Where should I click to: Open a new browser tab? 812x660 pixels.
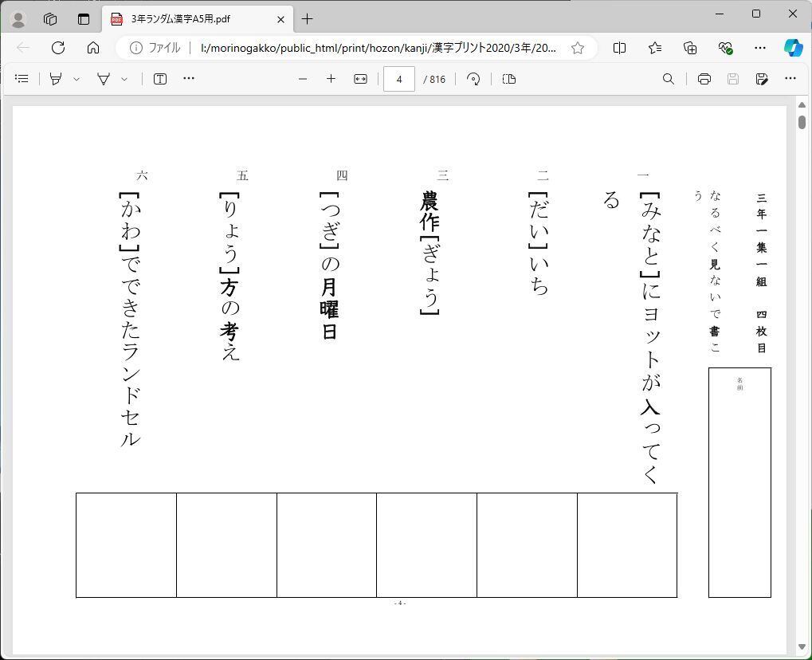point(307,19)
